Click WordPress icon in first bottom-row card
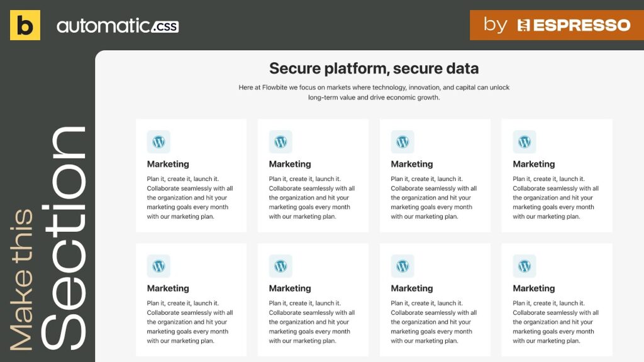The height and width of the screenshot is (362, 644). click(x=158, y=266)
